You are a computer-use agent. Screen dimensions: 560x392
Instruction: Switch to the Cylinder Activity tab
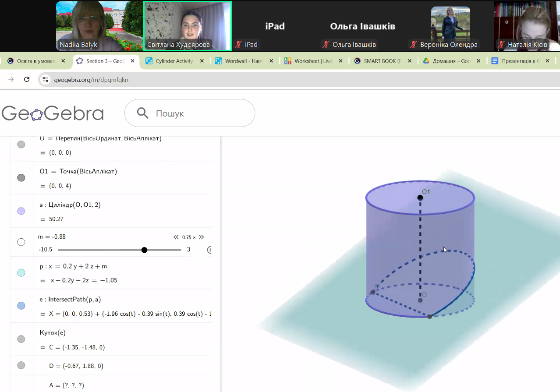tap(174, 61)
